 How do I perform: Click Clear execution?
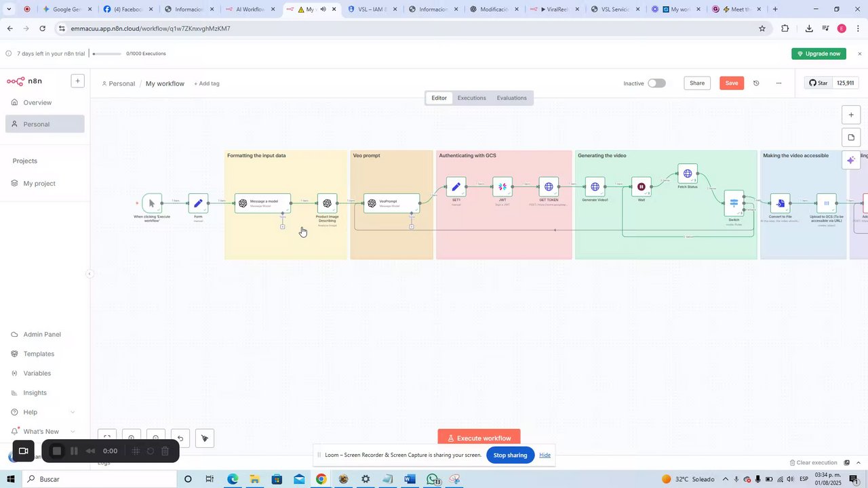(x=814, y=463)
